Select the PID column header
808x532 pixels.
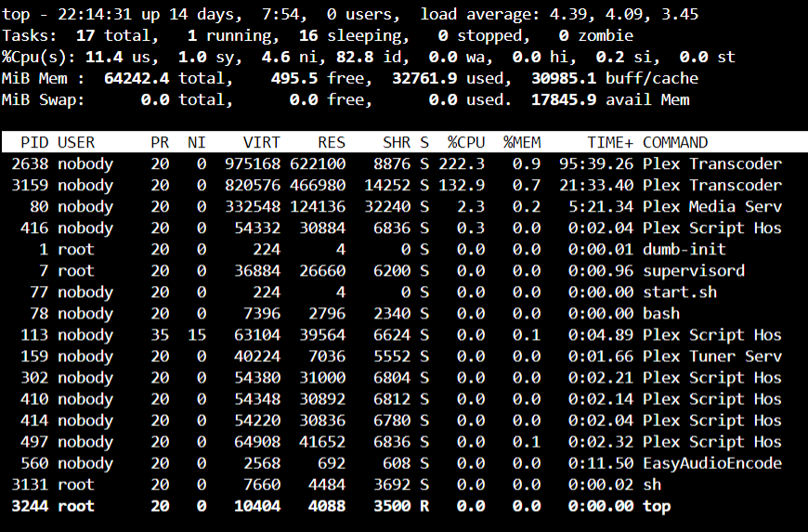pos(34,142)
